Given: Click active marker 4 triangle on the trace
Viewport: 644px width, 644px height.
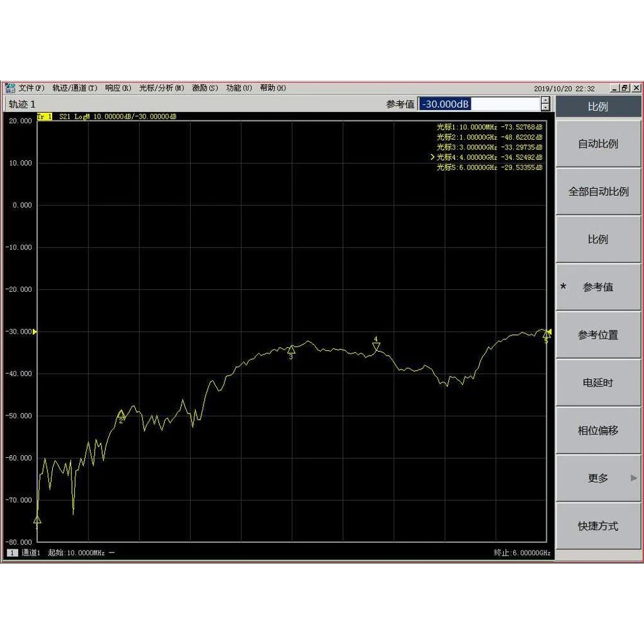Looking at the screenshot, I should [376, 346].
